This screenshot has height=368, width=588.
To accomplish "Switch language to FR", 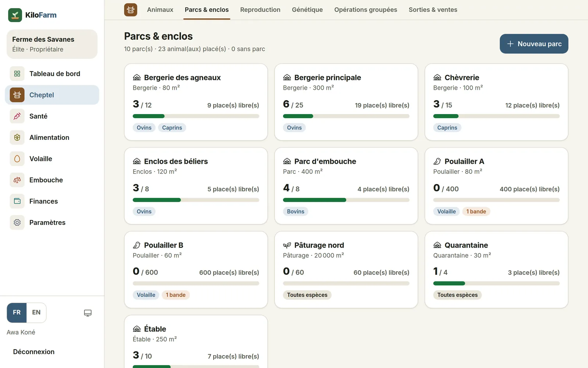I will (x=17, y=312).
